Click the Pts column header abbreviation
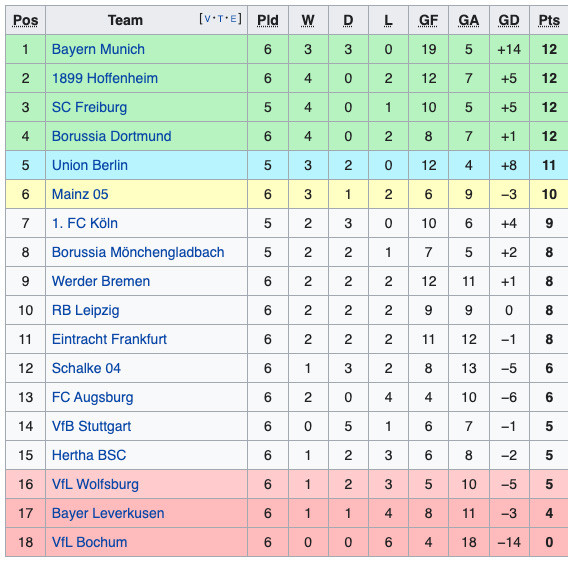Image resolution: width=568 pixels, height=570 pixels. (549, 20)
